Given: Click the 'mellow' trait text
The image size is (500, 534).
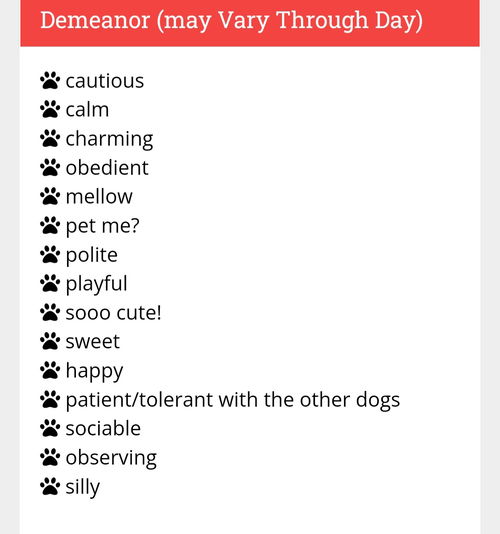Looking at the screenshot, I should point(99,197).
